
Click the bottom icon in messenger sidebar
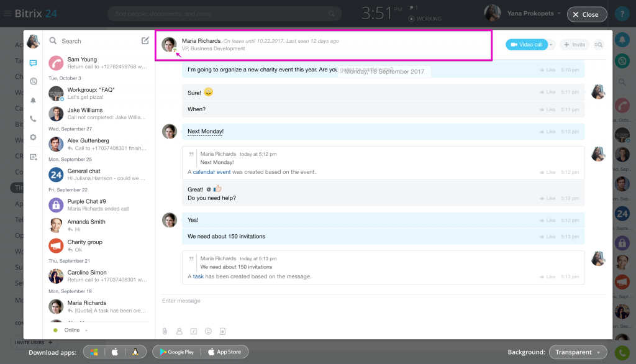34,157
